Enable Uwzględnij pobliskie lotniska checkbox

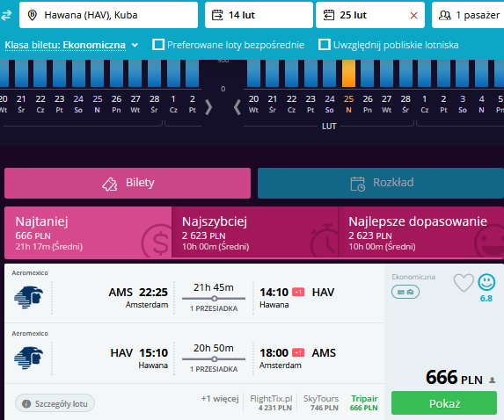coord(324,45)
